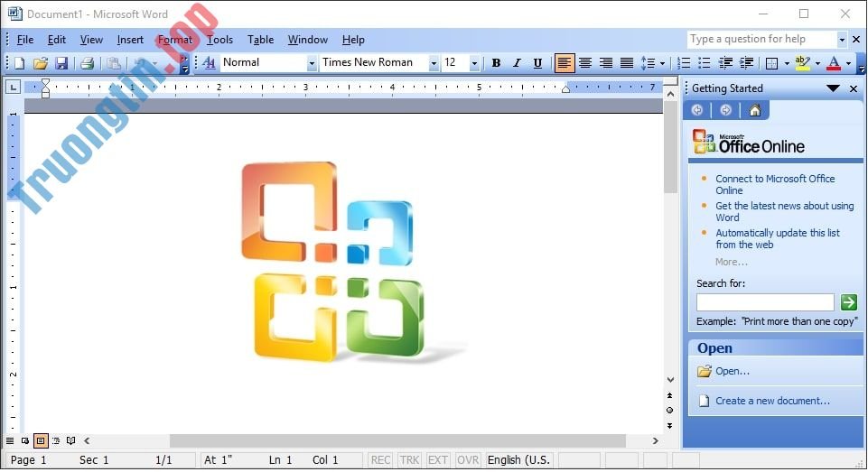Save the document using floppy disk icon

[x=61, y=63]
